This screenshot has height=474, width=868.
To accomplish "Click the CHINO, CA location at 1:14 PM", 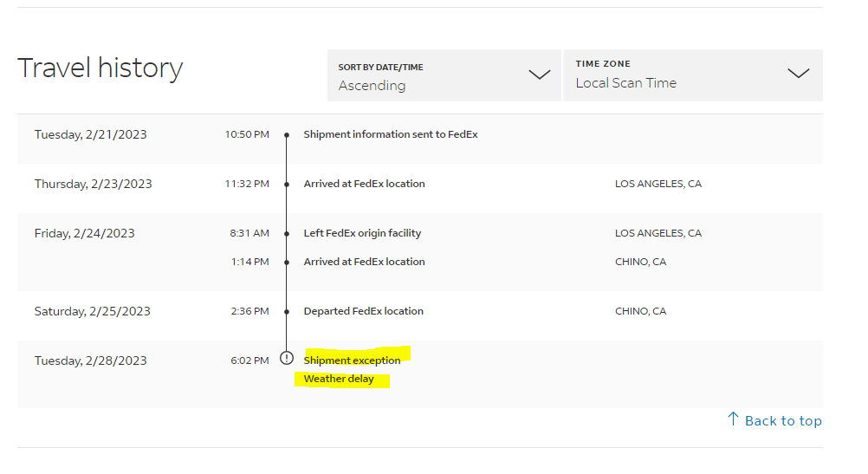I will coord(640,262).
